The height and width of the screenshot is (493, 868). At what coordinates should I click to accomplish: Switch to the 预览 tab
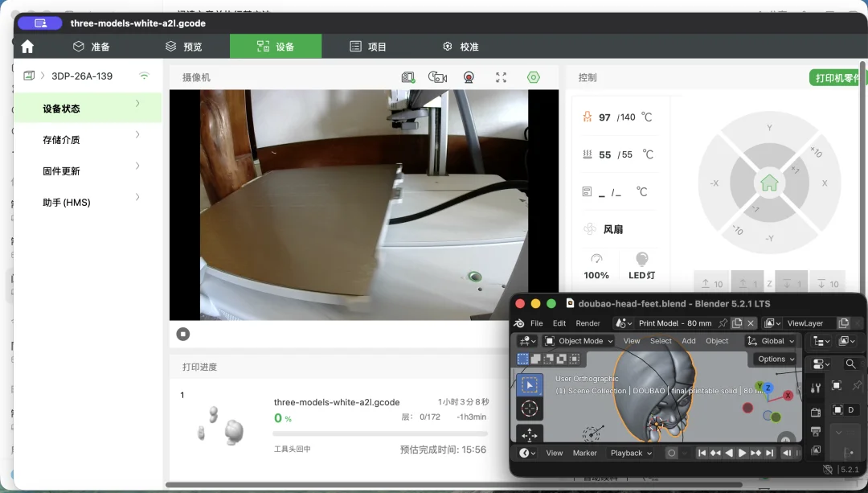(x=184, y=47)
